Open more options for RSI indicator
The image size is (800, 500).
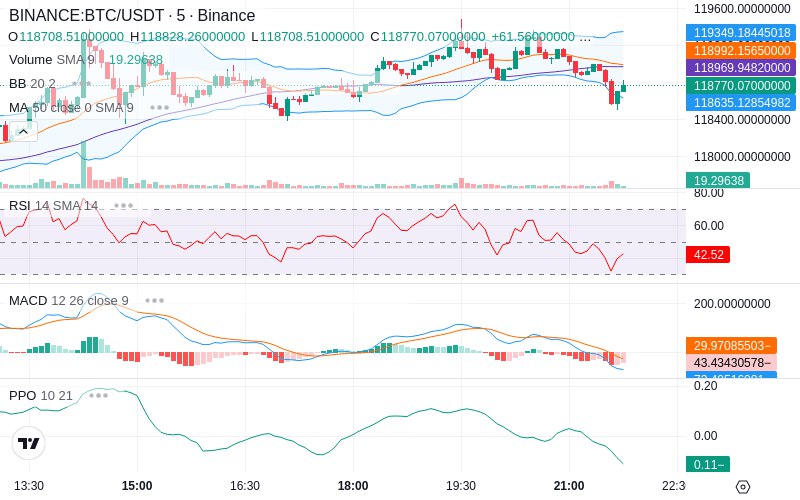[x=123, y=206]
